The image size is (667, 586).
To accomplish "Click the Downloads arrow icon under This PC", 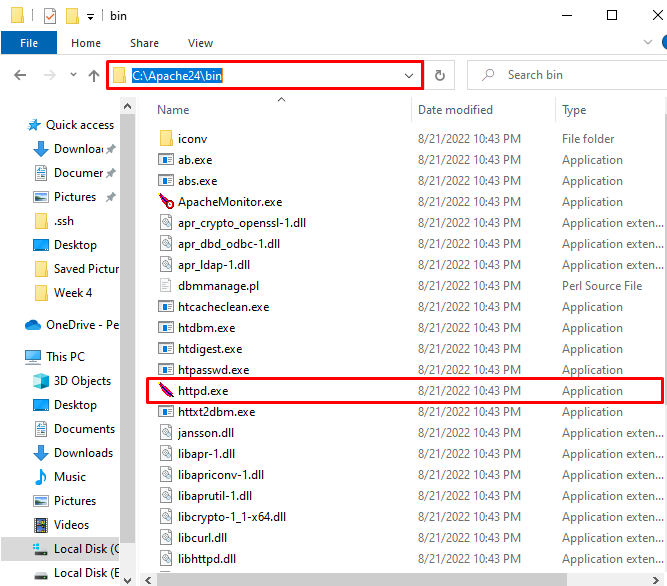I will tap(41, 453).
